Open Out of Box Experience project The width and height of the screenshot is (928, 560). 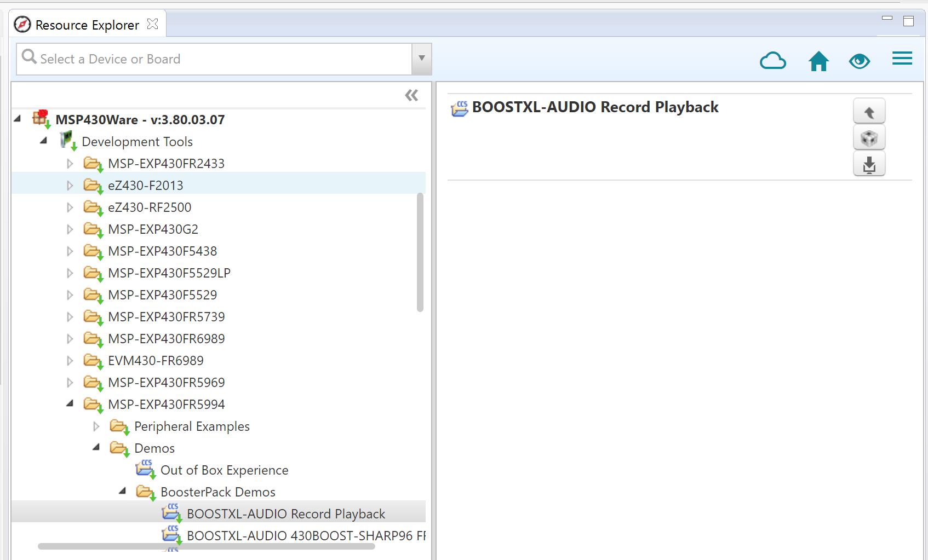tap(224, 470)
